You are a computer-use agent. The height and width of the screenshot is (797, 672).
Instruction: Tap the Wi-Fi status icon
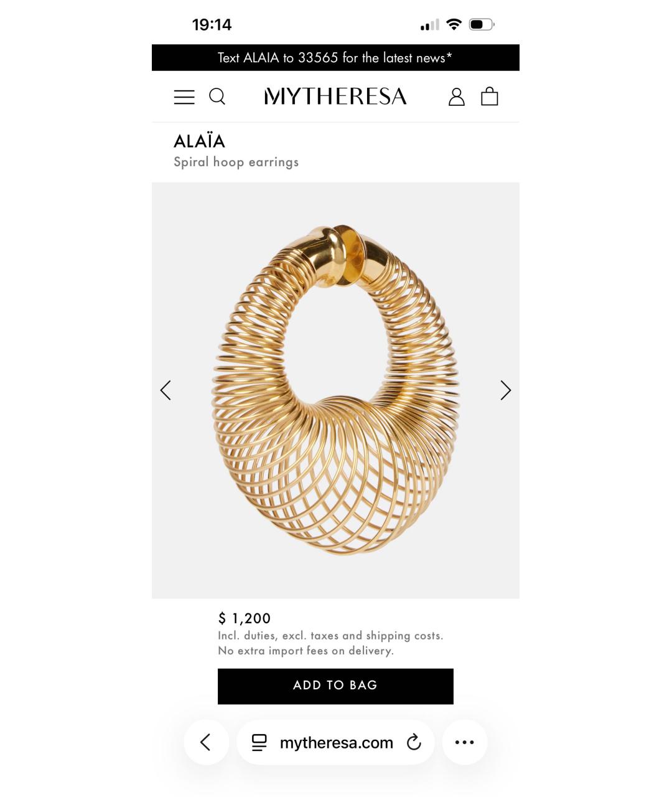tap(454, 24)
